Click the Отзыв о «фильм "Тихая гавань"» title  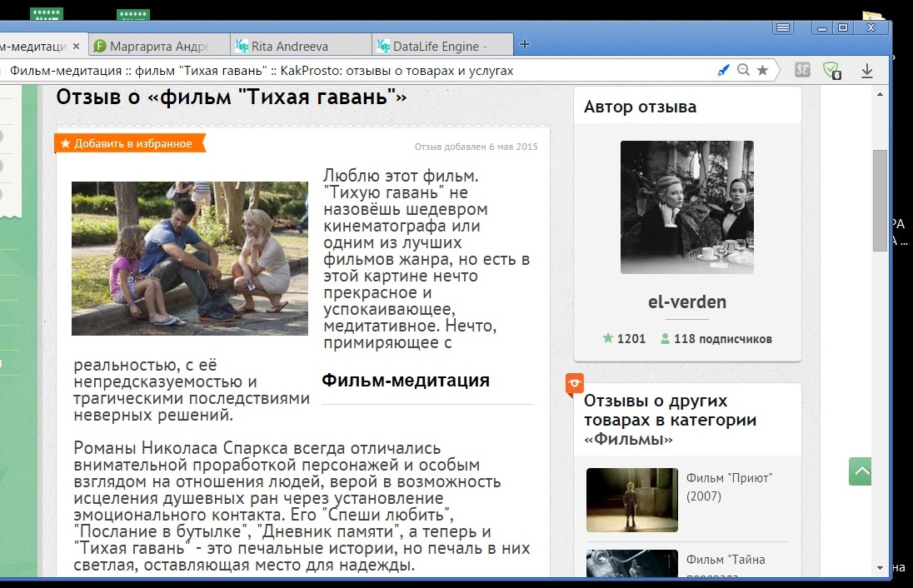pyautogui.click(x=231, y=97)
